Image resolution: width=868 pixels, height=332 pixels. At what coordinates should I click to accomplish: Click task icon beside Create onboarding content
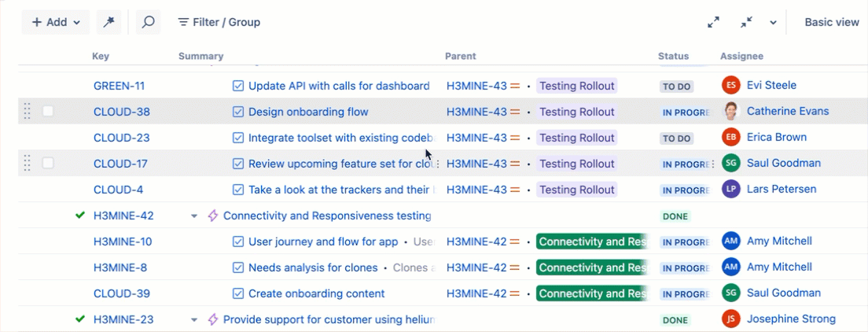click(238, 293)
